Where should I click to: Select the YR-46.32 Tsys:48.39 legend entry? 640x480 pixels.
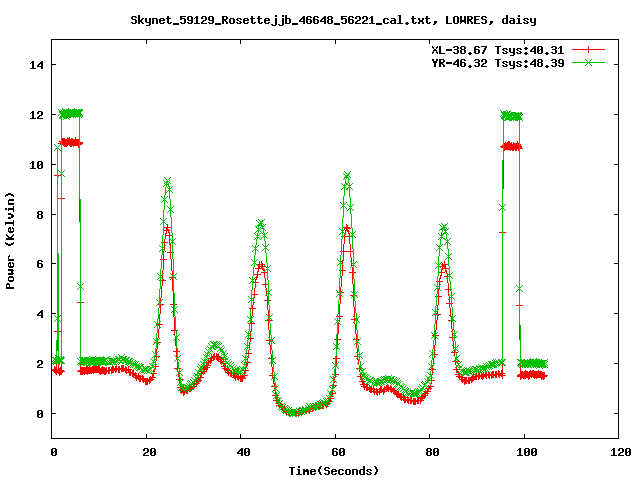pos(498,63)
